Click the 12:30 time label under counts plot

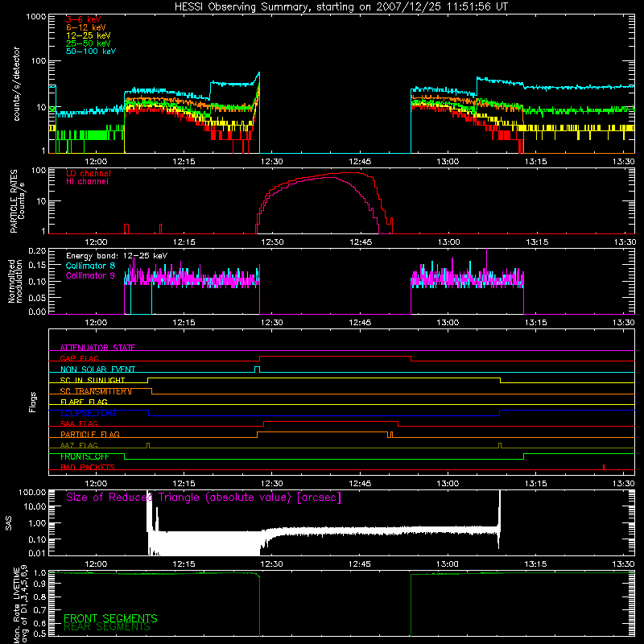272,162
